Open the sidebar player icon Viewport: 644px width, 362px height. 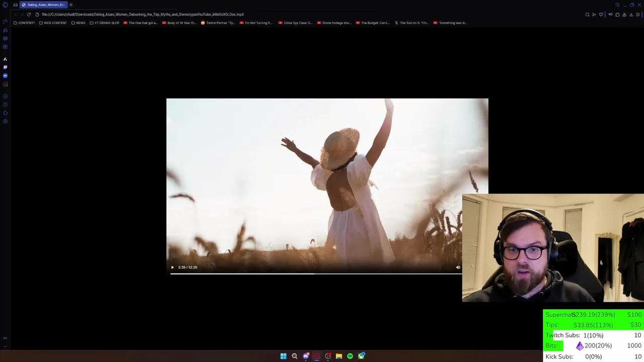pyautogui.click(x=5, y=96)
